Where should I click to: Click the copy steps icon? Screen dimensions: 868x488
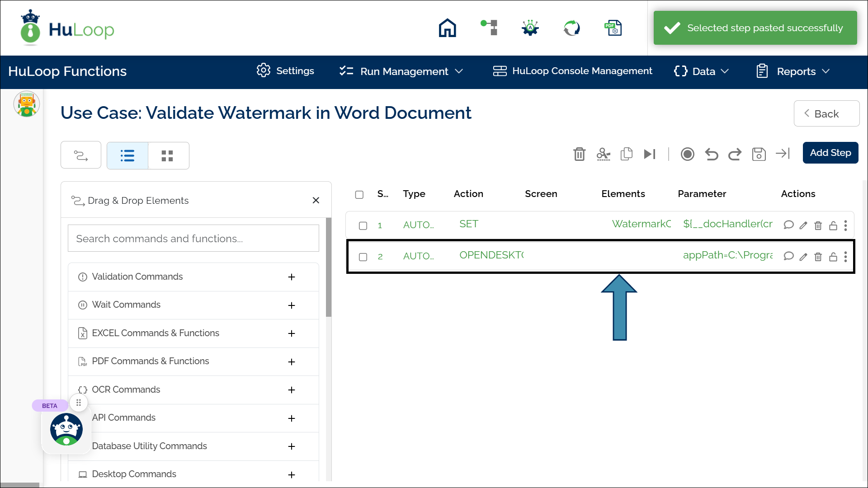pos(626,154)
